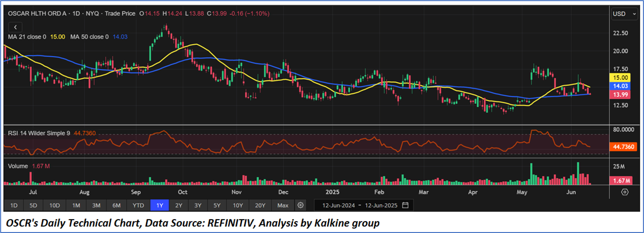Collapse the indicator legend chevron button
The image size is (644, 233).
(15, 28)
